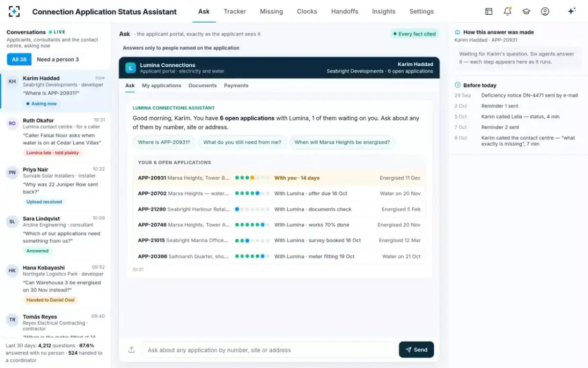This screenshot has height=368, width=588.
Task: Click the RO avatar for Ruth Okafor
Action: click(x=12, y=124)
